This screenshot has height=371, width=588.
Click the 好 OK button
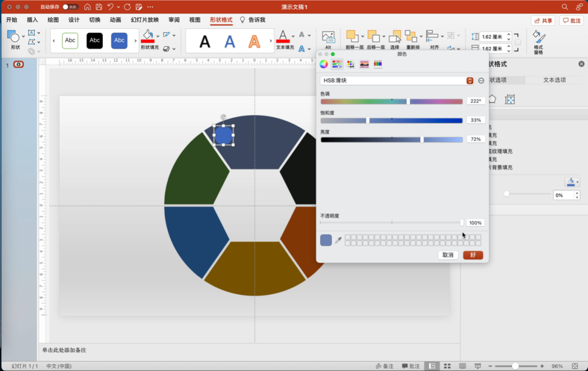[473, 255]
